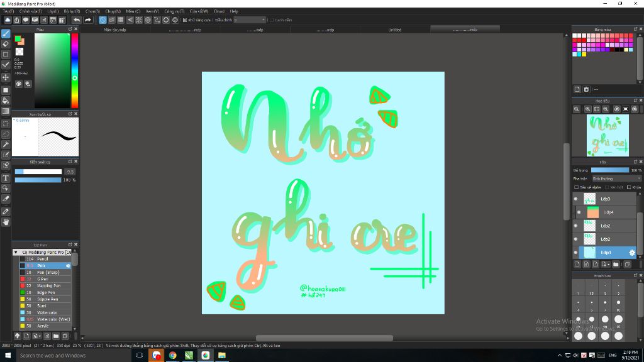Open settings gear of layer Lớp1
This screenshot has height=362, width=644.
coord(632,253)
